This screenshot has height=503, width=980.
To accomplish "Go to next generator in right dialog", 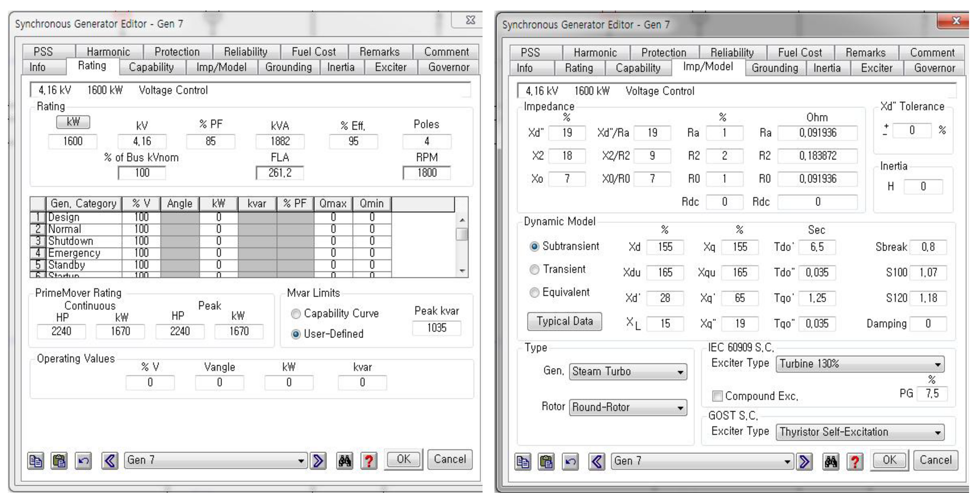I will [804, 461].
